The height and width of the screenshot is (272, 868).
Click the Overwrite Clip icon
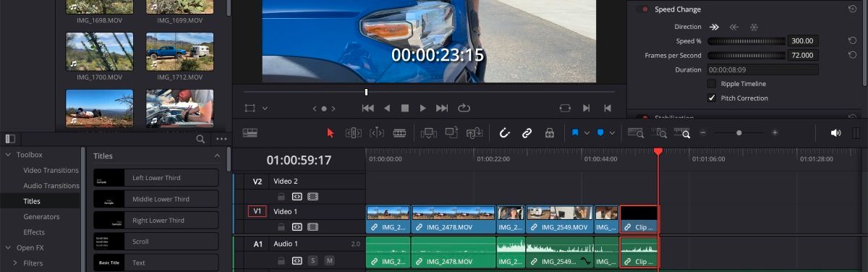[452, 133]
